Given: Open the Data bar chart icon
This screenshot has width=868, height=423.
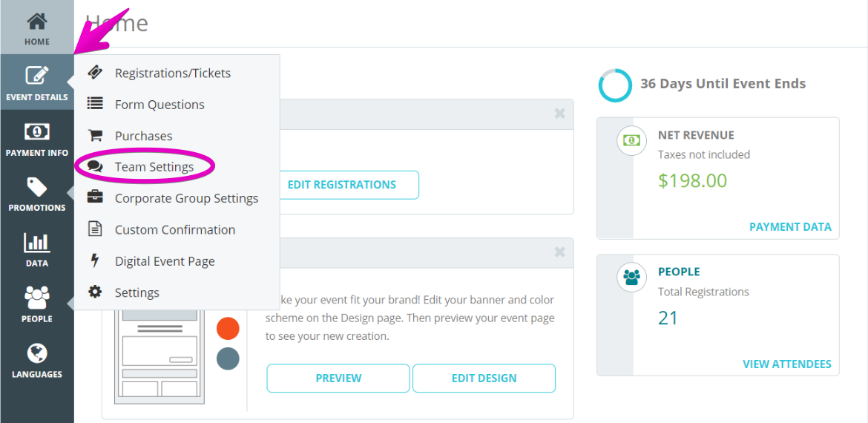Looking at the screenshot, I should pyautogui.click(x=36, y=242).
